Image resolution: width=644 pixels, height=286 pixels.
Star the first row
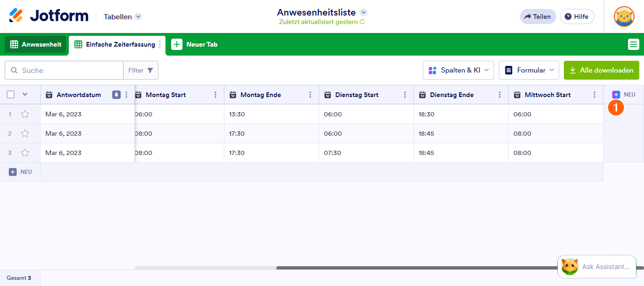25,114
